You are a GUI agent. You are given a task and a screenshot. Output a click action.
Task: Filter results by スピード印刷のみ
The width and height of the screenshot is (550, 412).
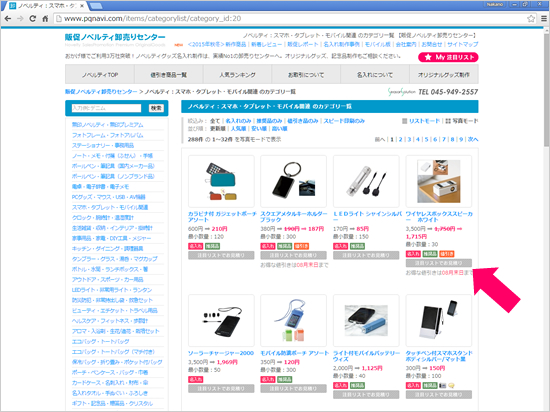[344, 121]
